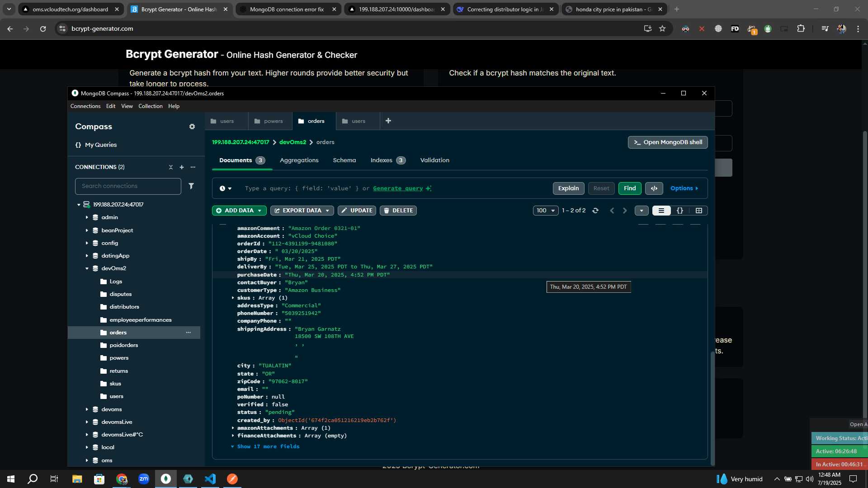Open the EXPORT DATA dropdown
Viewport: 868px width, 488px height.
pyautogui.click(x=302, y=211)
